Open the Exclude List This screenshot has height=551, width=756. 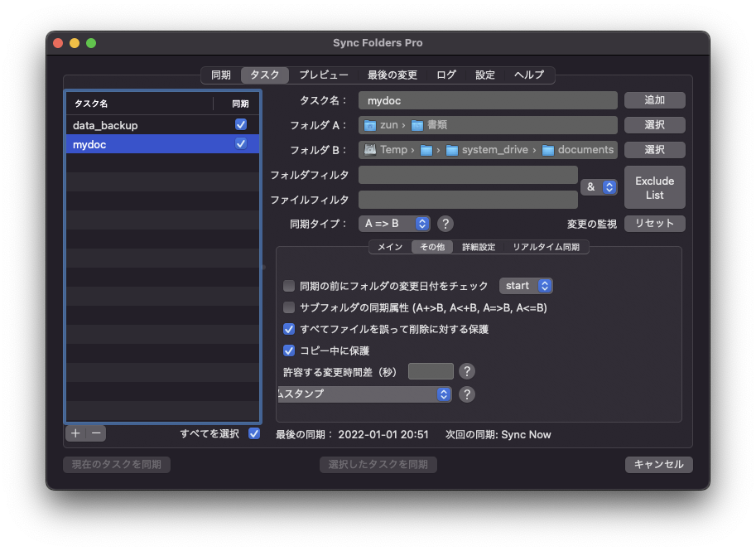pos(655,188)
